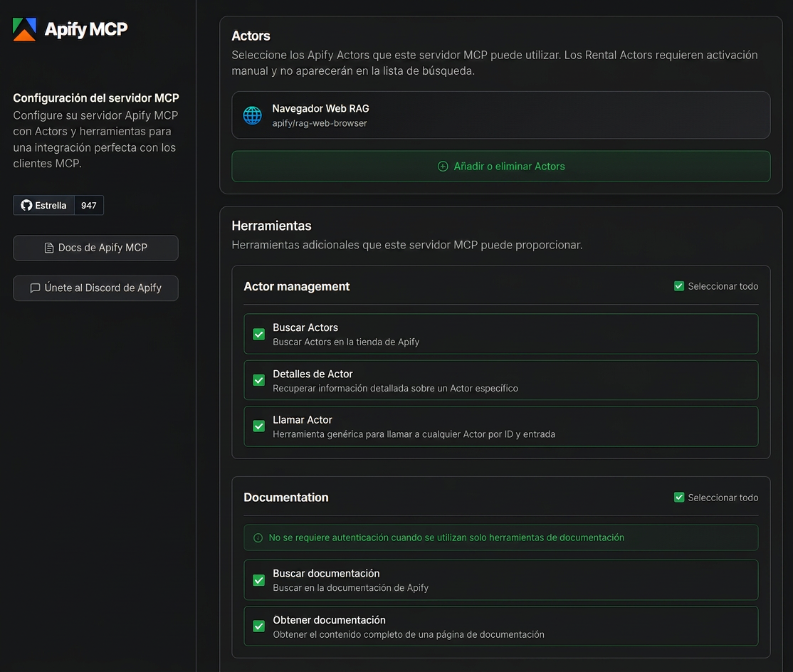The width and height of the screenshot is (793, 672).
Task: Uncheck the Buscar Actors checkbox
Action: (259, 335)
